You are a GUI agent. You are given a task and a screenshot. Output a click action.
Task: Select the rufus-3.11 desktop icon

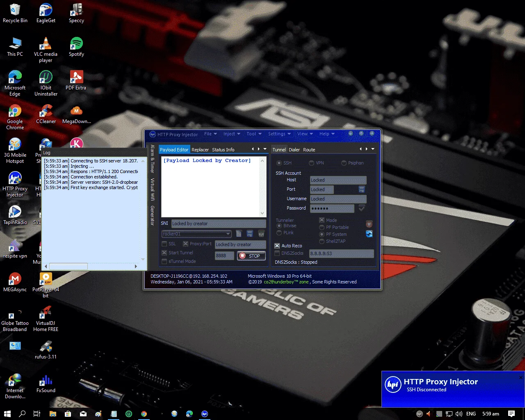point(46,349)
